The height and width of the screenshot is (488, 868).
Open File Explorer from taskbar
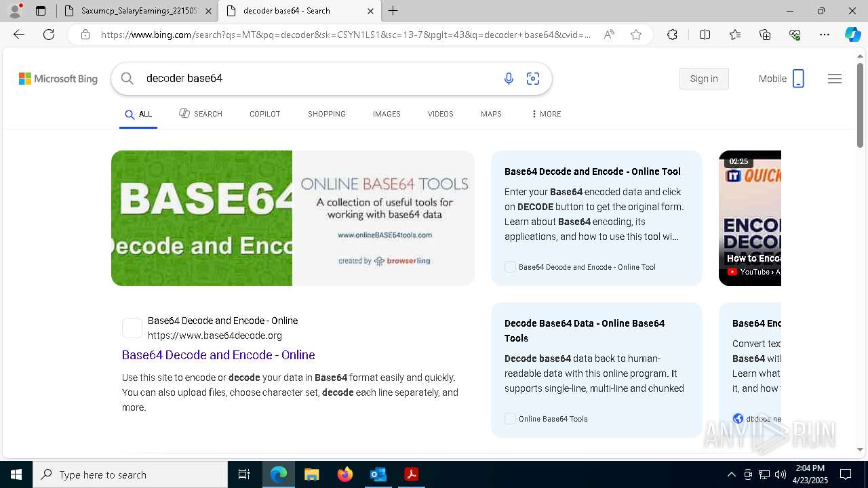pos(311,474)
